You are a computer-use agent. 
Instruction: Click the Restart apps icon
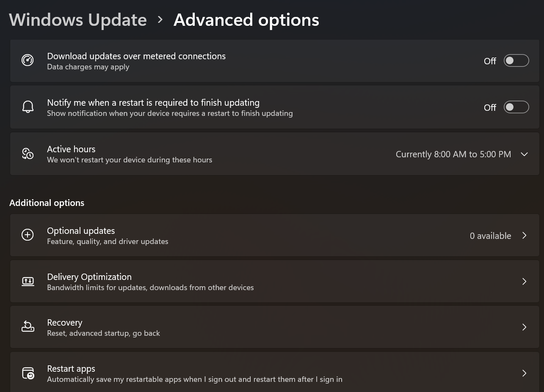click(x=28, y=373)
